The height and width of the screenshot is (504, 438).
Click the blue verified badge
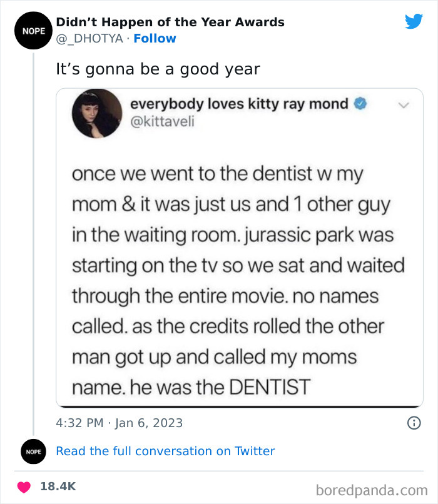point(360,104)
